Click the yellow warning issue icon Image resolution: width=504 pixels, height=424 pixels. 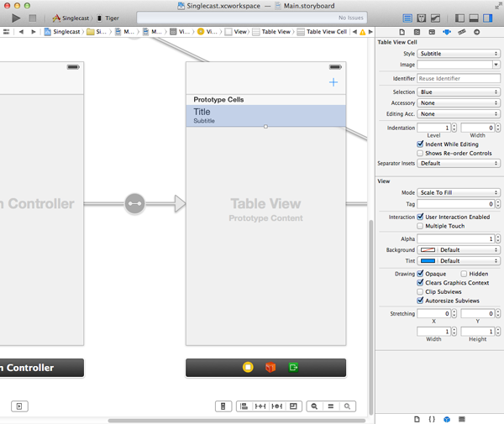pos(363,32)
